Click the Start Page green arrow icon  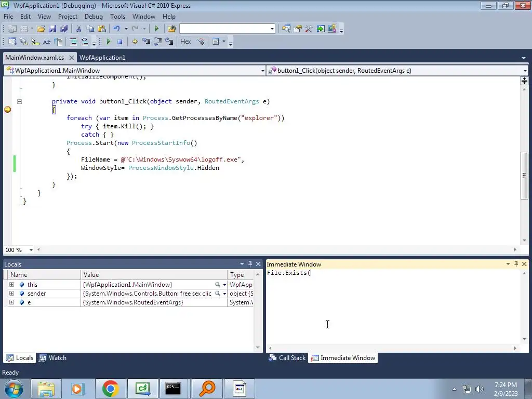[320, 29]
